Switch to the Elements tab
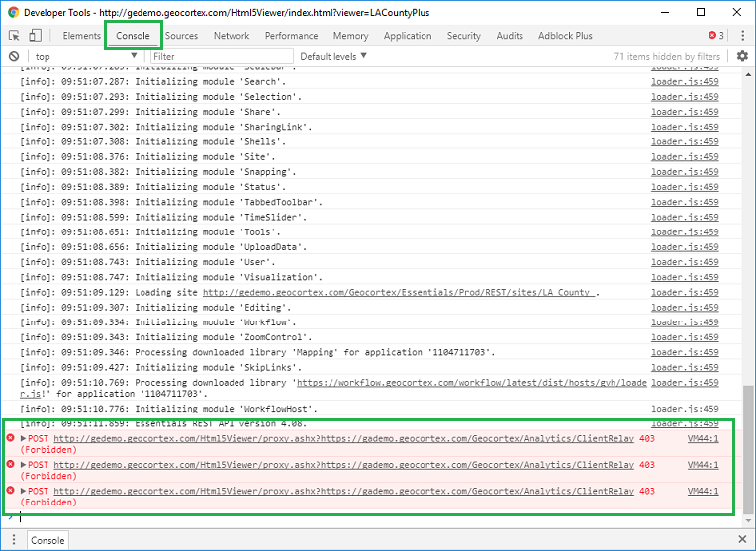Screen dimensions: 756x551 [x=81, y=36]
